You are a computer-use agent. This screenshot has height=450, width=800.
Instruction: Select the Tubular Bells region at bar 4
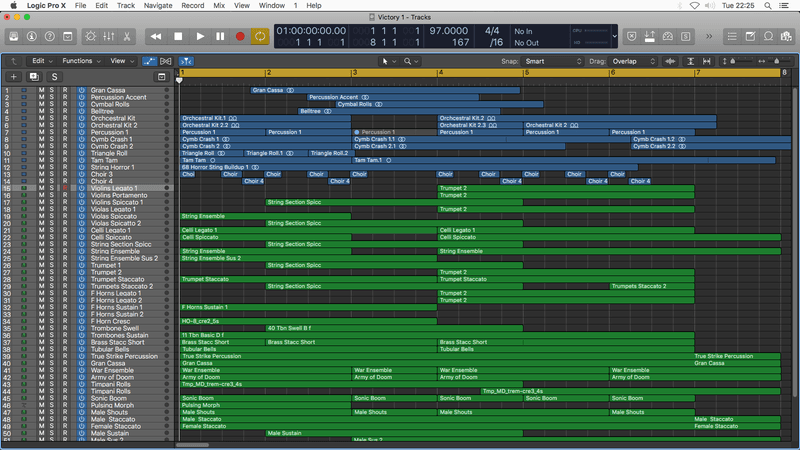[x=566, y=349]
